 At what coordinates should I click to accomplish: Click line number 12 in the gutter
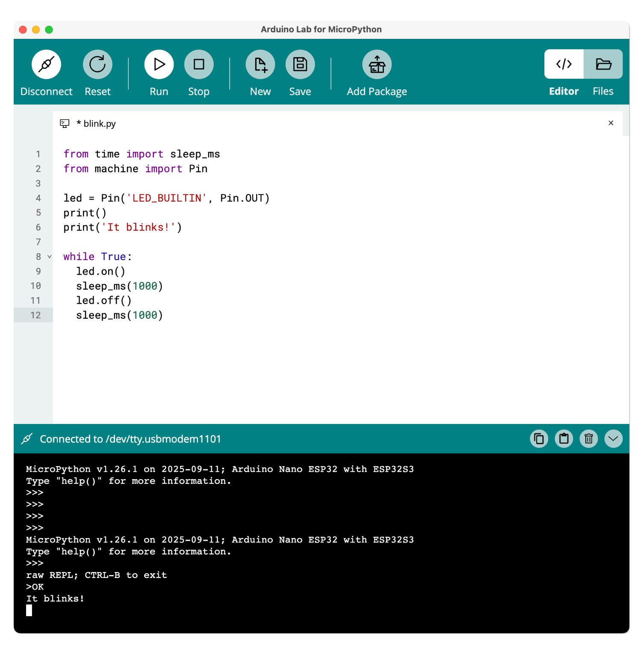click(35, 315)
